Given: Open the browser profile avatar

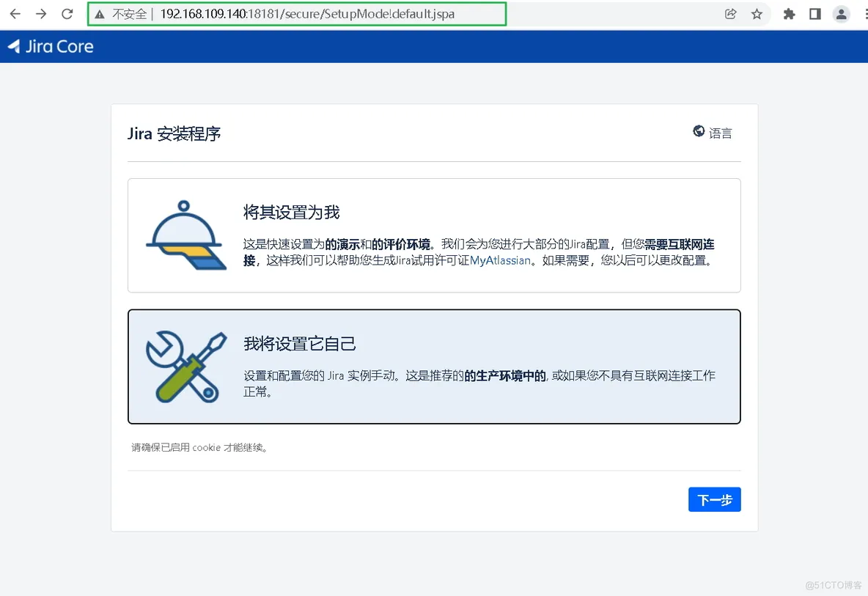Looking at the screenshot, I should tap(841, 14).
